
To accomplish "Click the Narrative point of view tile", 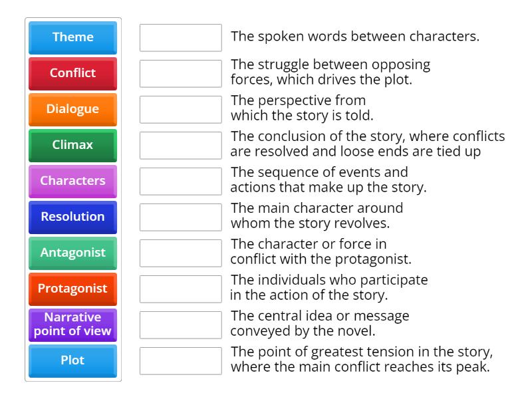I will (72, 325).
